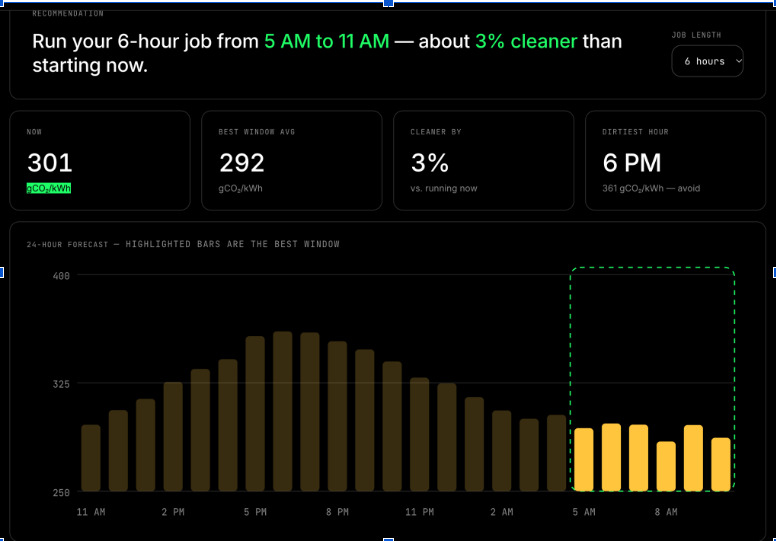Click the 'vs. running now' caption
This screenshot has height=541, width=776.
tap(443, 188)
